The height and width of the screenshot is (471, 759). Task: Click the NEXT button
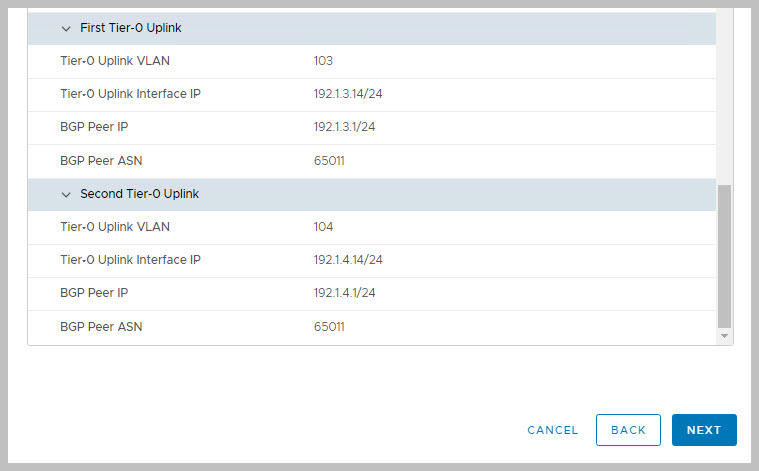pos(704,430)
